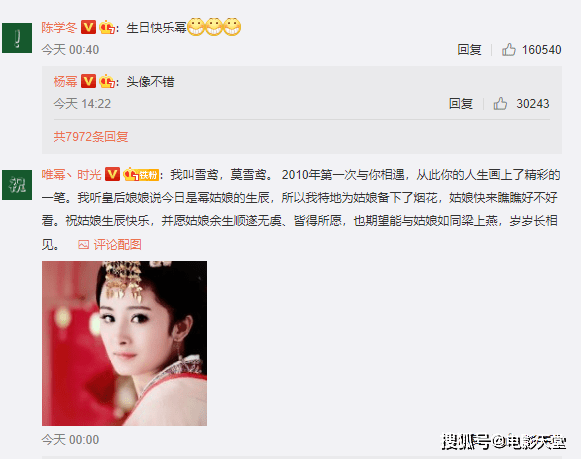Open 杨幂's profile via username
The image size is (581, 459).
(x=66, y=82)
